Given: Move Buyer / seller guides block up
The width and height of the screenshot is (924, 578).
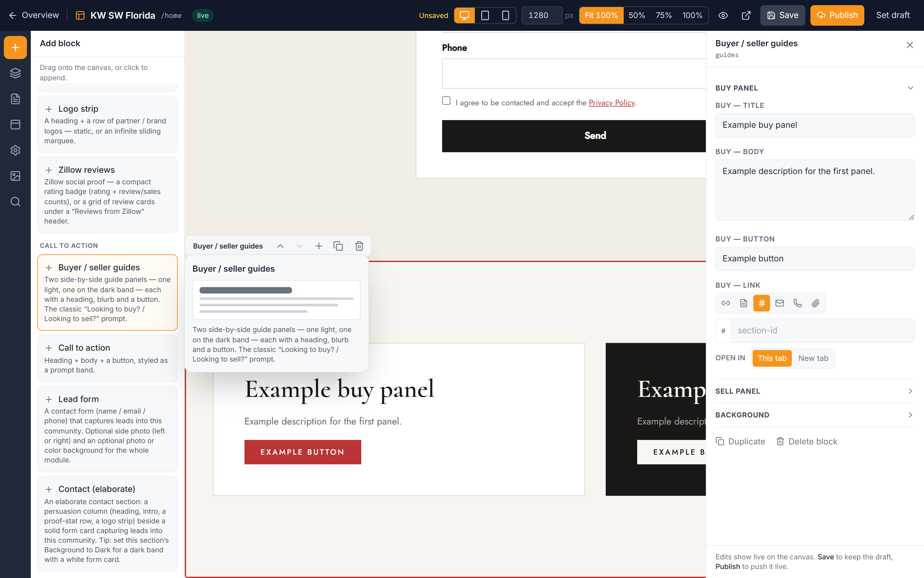Looking at the screenshot, I should point(280,246).
